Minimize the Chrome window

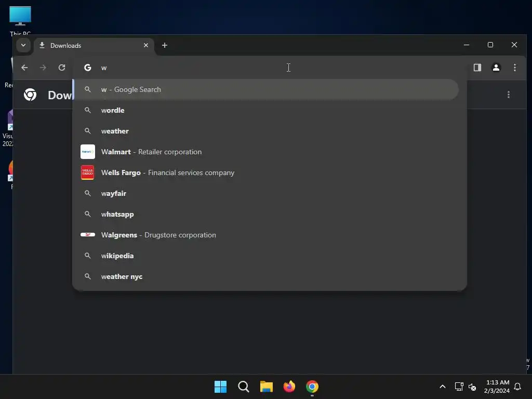(x=467, y=45)
